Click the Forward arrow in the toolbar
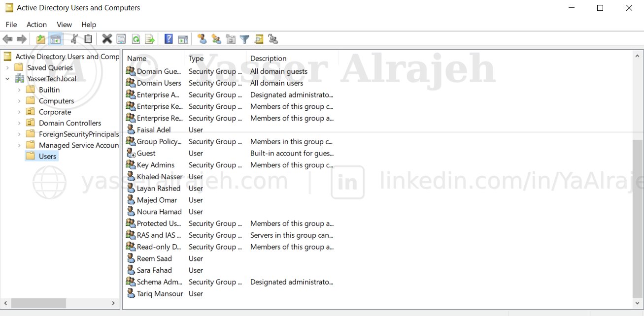The image size is (644, 316). pos(21,39)
